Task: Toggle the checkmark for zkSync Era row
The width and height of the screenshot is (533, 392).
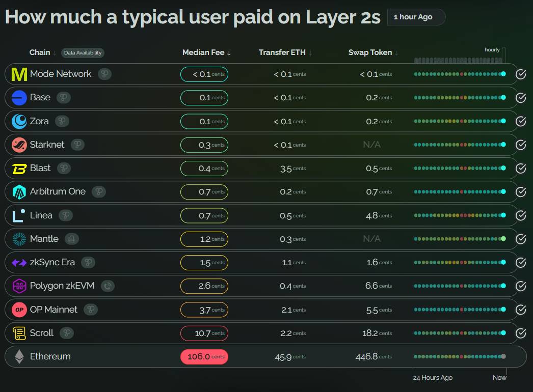Action: [x=521, y=263]
